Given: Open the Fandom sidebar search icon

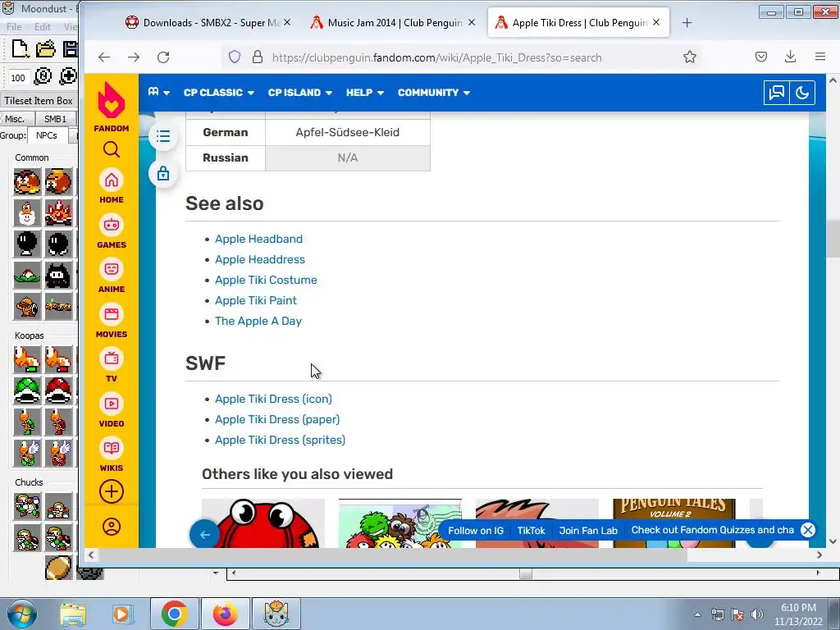Looking at the screenshot, I should (112, 149).
